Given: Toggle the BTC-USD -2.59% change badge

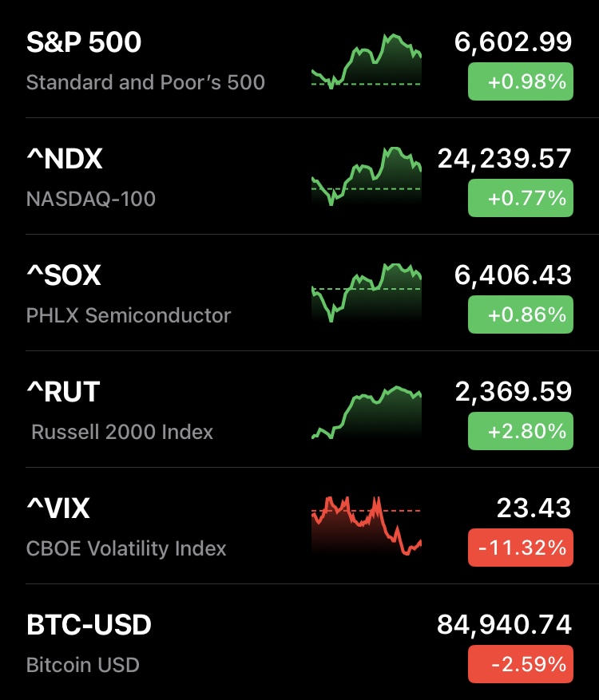Looking at the screenshot, I should [520, 664].
